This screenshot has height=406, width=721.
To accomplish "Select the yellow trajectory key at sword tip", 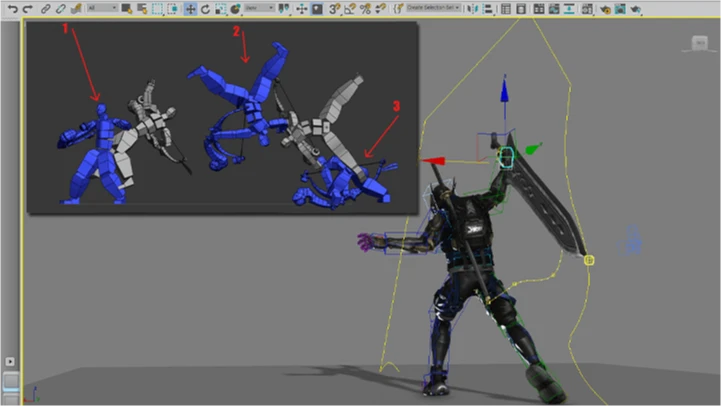I will click(x=589, y=260).
